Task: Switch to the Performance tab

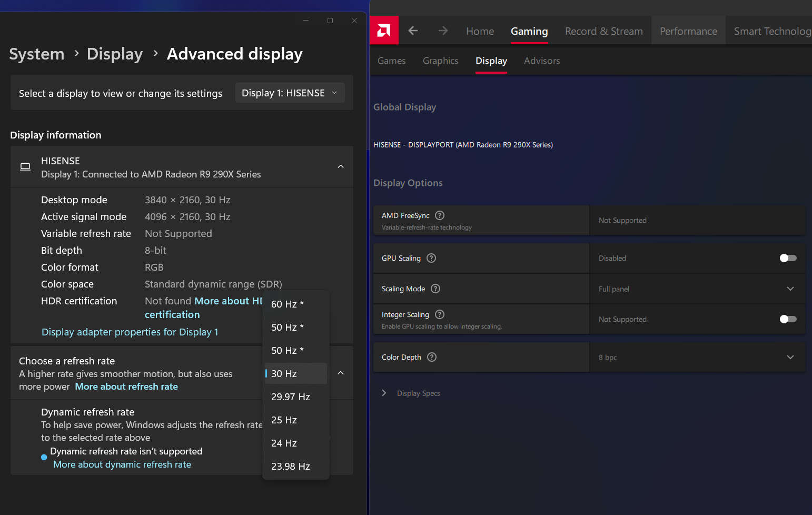Action: 688,31
